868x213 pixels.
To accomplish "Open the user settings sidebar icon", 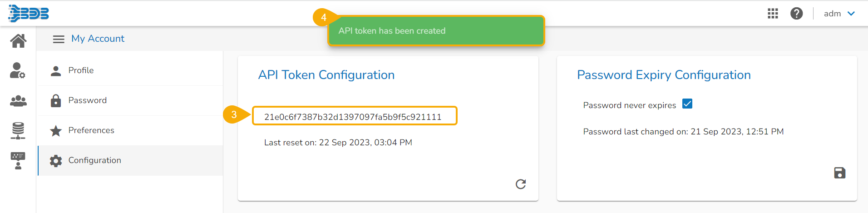I will (x=18, y=70).
